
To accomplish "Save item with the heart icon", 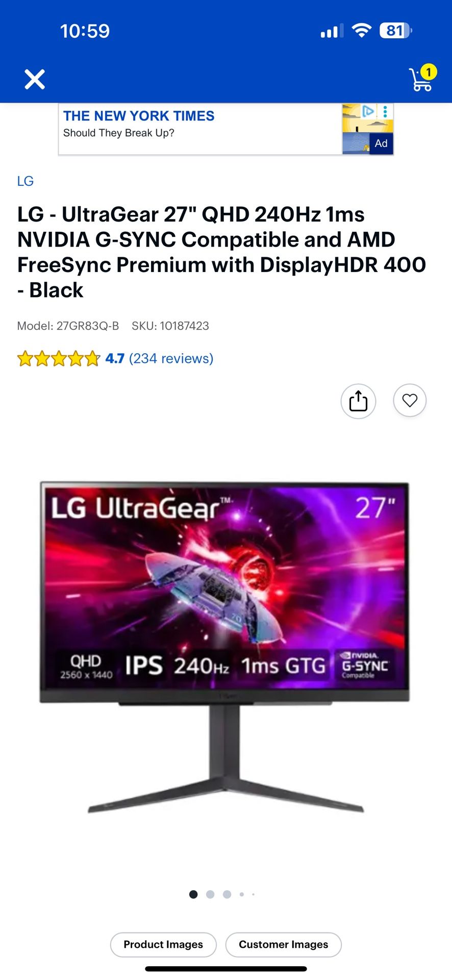I will 410,401.
